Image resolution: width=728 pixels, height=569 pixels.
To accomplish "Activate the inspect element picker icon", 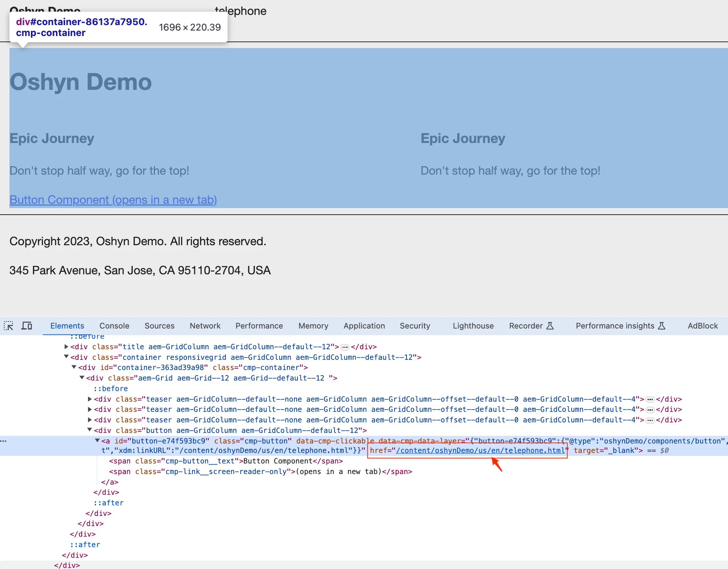I will click(x=8, y=326).
